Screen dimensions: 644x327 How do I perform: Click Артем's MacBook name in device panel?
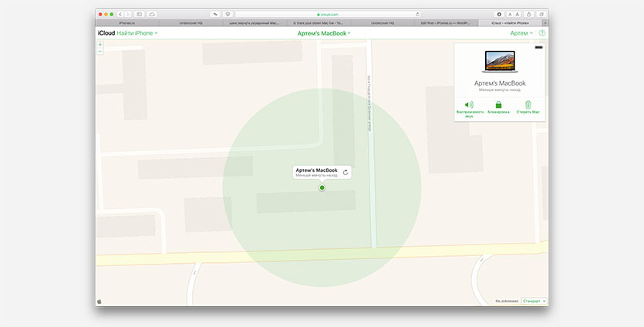500,83
